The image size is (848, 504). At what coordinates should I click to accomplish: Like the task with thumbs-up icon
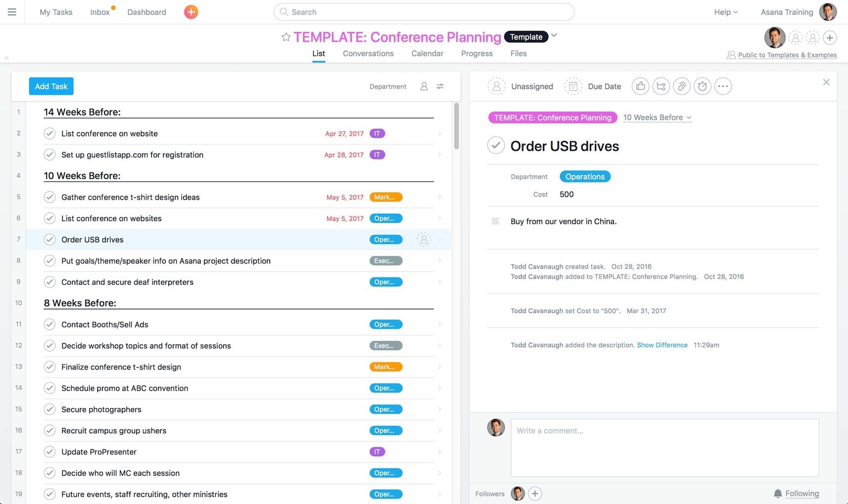point(640,86)
